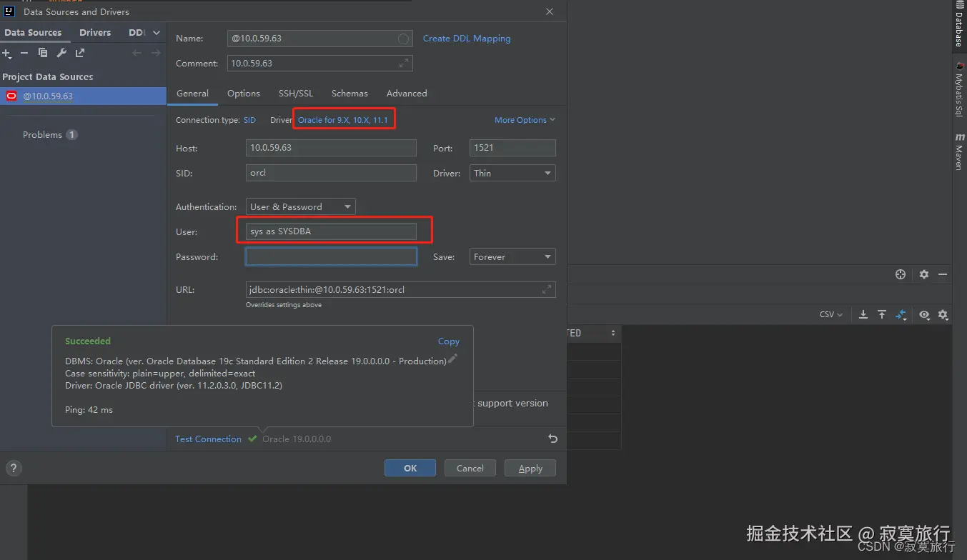Open the CSV format dropdown
Screen dimensions: 967x560
coord(831,314)
